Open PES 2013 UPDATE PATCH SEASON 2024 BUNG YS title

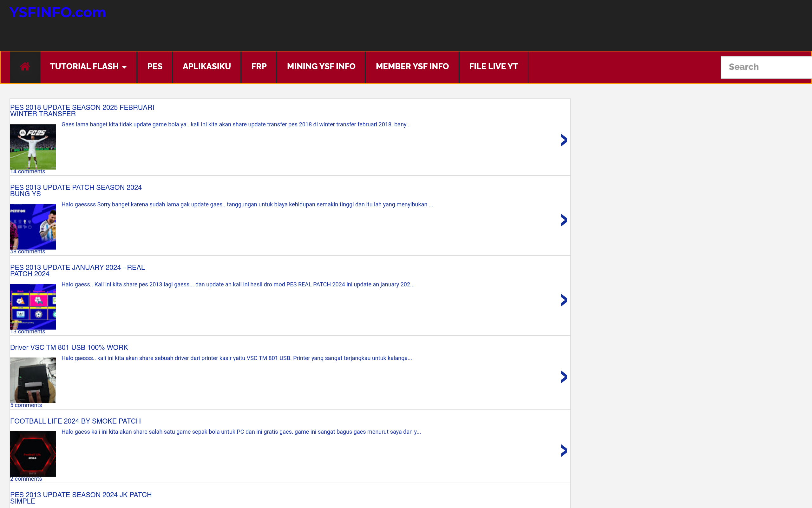click(76, 190)
